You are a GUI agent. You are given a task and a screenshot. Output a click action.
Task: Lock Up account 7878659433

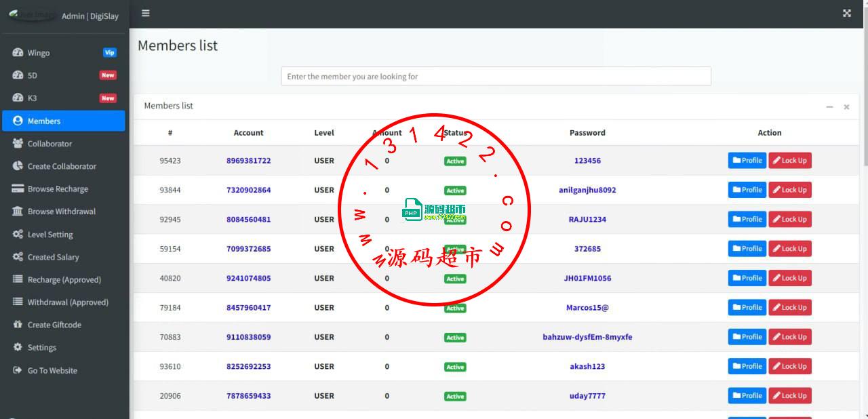click(x=790, y=395)
